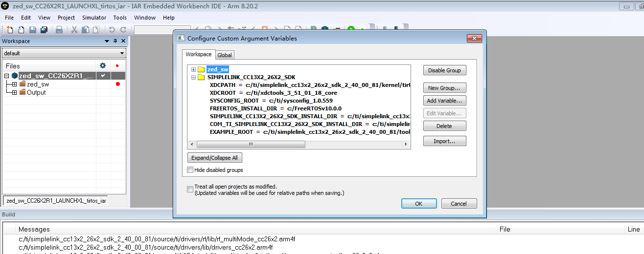Viewport: 644px width, 254px height.
Task: Select the EXAMPLE_ROOT variable row
Action: pos(309,132)
